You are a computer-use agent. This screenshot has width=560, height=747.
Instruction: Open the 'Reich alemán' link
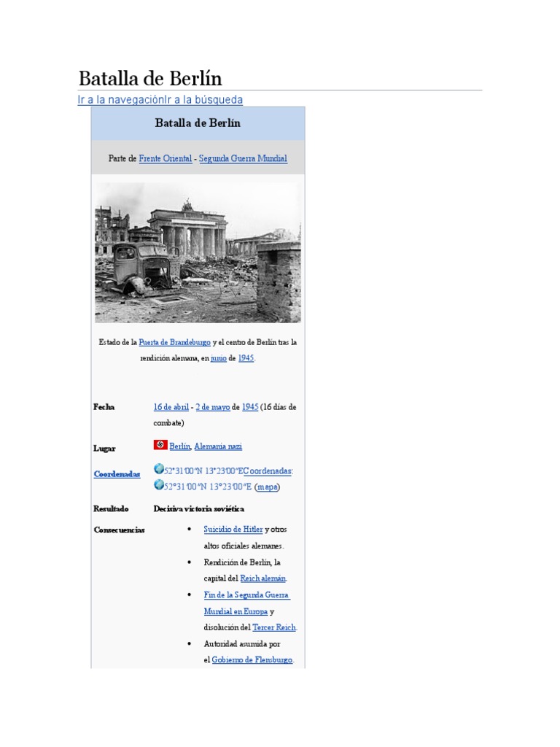tap(262, 578)
